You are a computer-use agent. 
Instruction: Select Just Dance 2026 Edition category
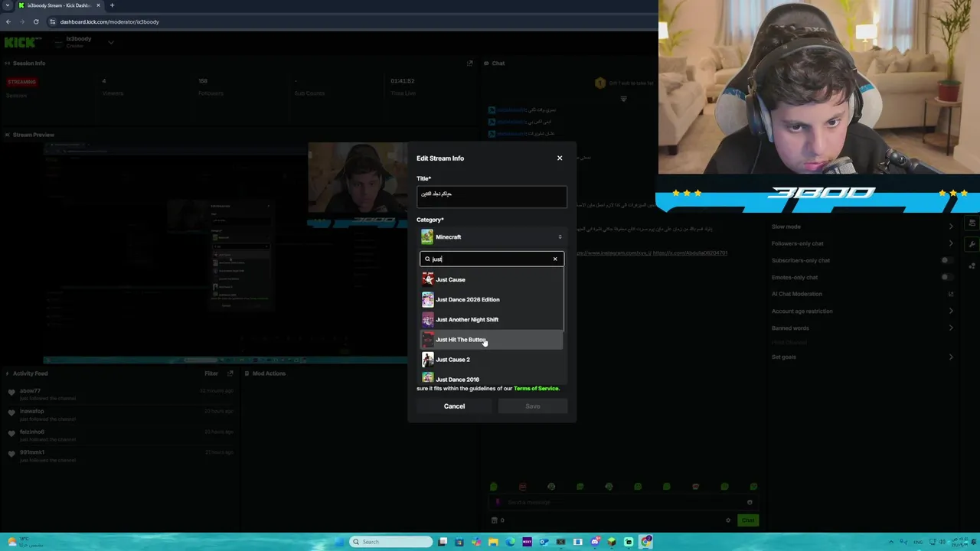point(492,299)
